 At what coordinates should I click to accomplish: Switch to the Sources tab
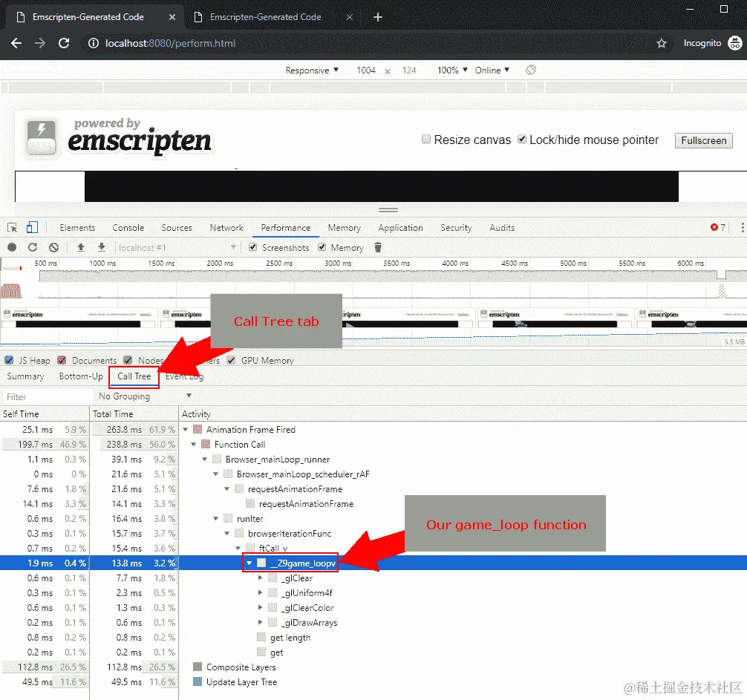177,228
